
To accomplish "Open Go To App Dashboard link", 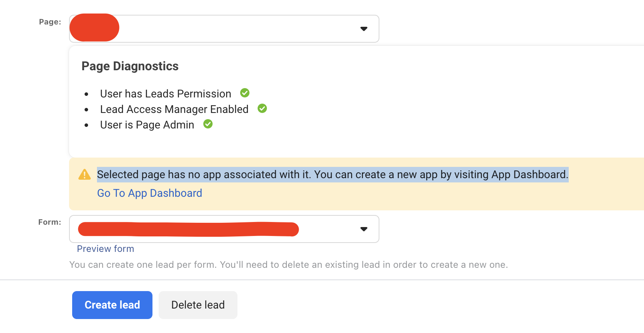I will pyautogui.click(x=150, y=193).
